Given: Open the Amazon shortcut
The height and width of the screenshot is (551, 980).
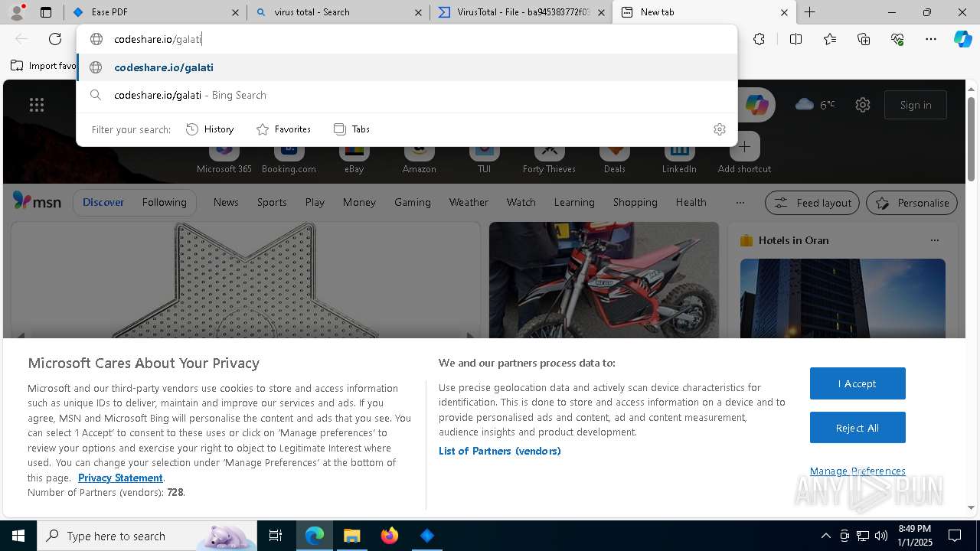Looking at the screenshot, I should click(419, 156).
